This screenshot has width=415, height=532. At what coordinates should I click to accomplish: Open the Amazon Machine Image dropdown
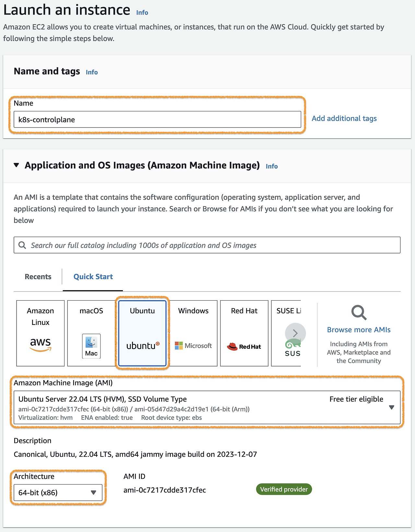click(x=207, y=407)
